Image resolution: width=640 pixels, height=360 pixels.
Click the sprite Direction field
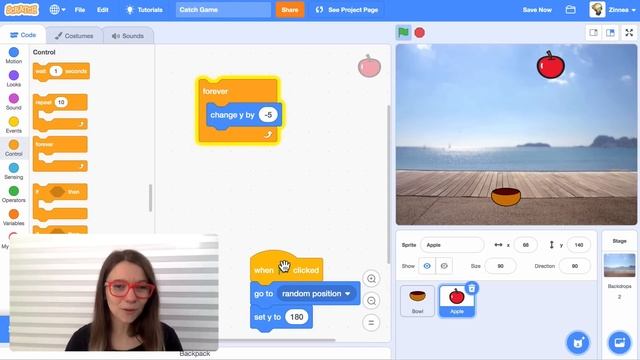tap(574, 266)
